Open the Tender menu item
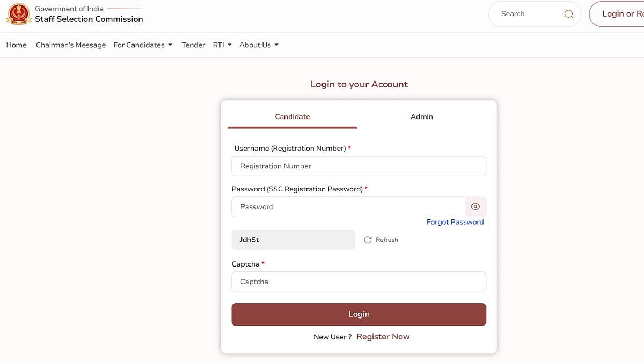 click(x=193, y=45)
